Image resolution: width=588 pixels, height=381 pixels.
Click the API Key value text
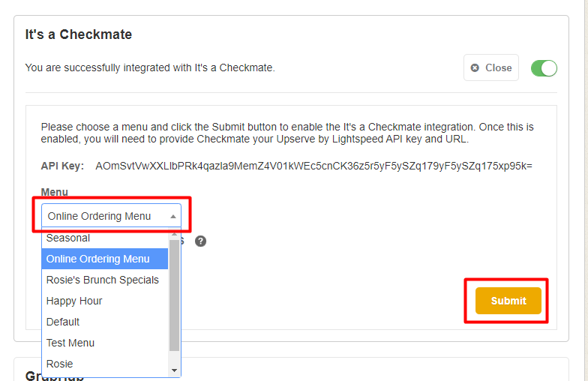click(313, 166)
